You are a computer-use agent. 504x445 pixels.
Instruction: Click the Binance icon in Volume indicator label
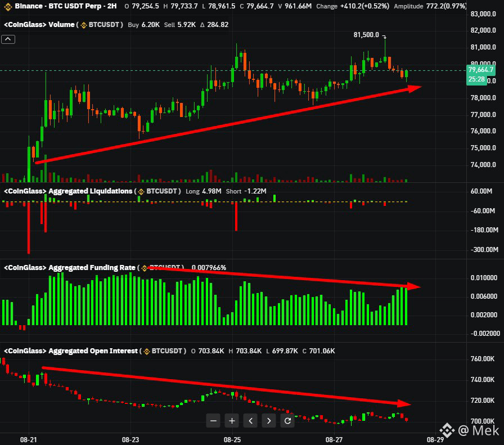[x=84, y=25]
